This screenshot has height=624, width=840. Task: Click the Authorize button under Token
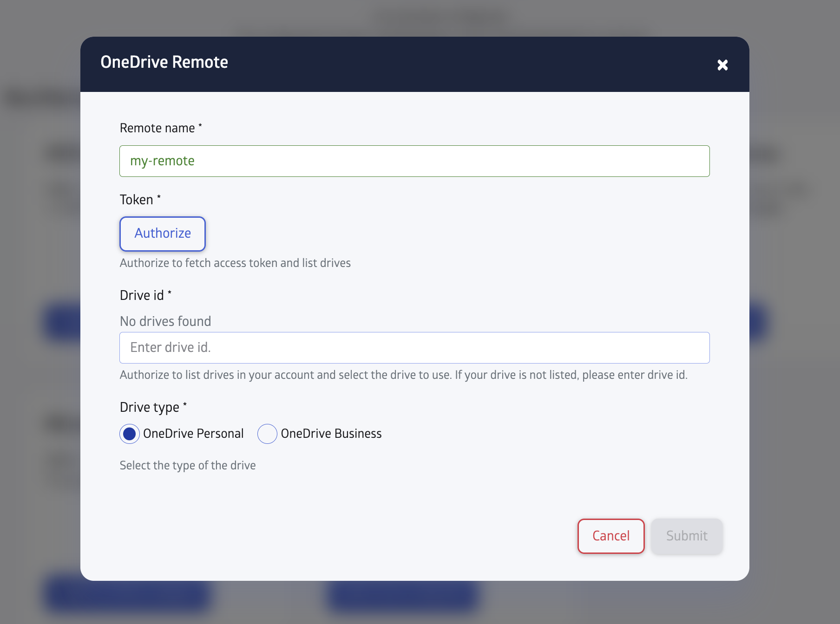click(x=162, y=234)
